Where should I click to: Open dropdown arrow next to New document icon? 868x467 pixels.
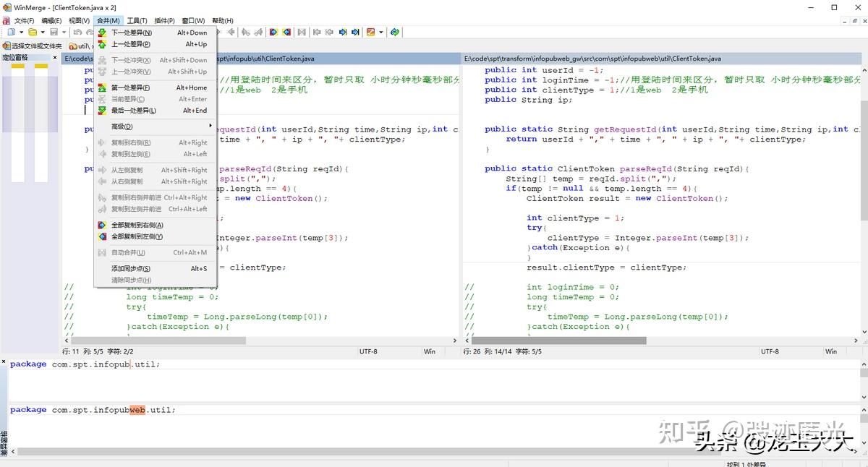point(21,33)
